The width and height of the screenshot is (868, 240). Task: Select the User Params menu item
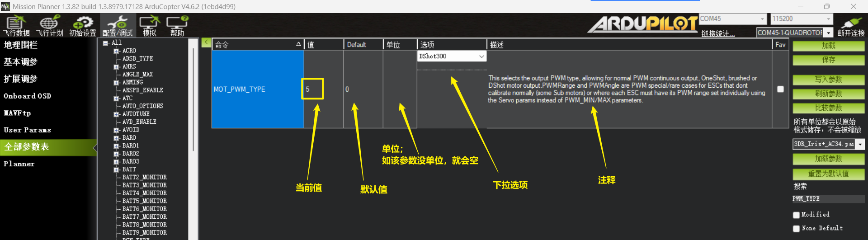[27, 130]
